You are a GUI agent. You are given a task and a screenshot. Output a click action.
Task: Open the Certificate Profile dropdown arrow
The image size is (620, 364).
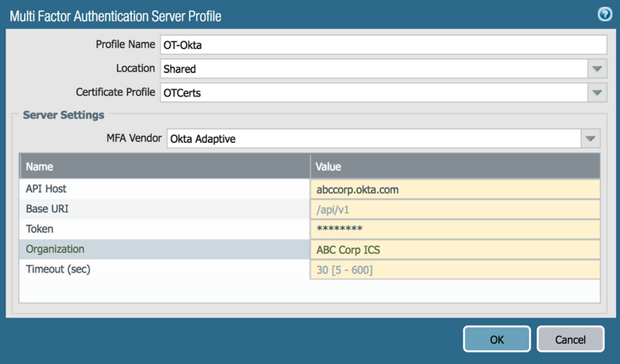(596, 92)
